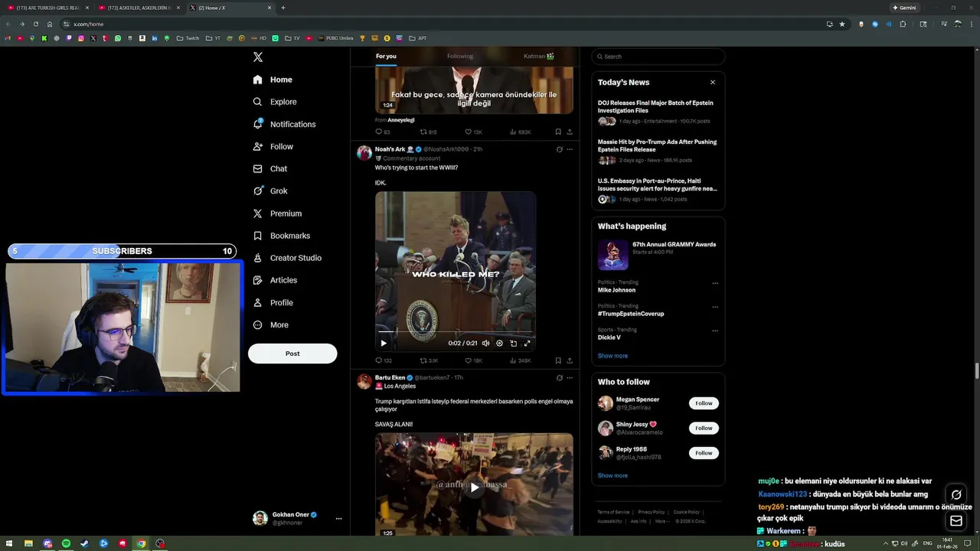This screenshot has height=551, width=980.
Task: Open the X logo home link
Action: coord(258,57)
